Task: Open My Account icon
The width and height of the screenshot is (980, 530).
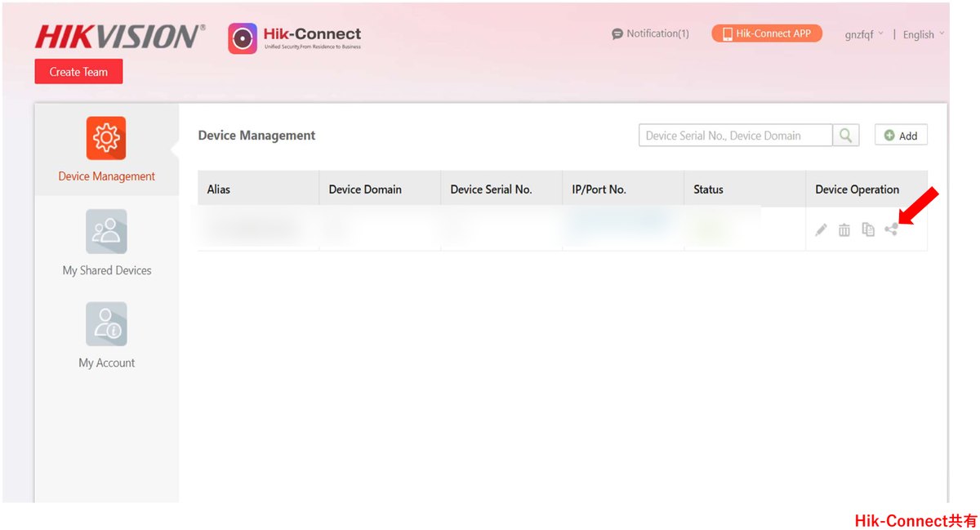Action: 106,324
